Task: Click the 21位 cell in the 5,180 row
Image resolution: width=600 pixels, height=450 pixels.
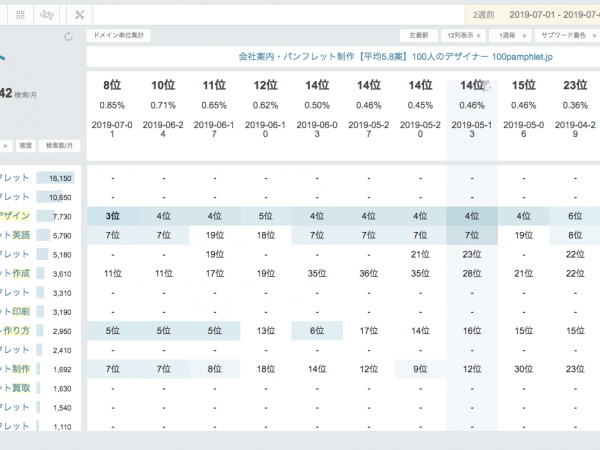Action: [x=420, y=254]
